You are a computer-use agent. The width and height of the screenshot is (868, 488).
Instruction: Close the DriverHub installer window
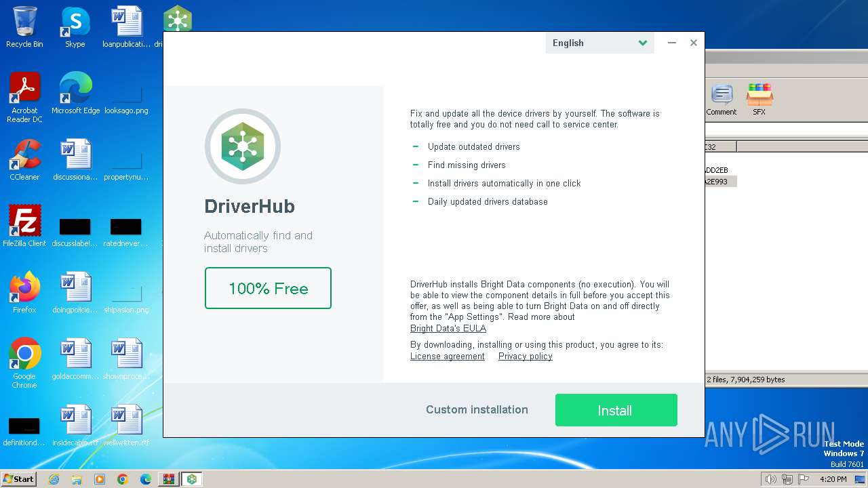point(694,43)
